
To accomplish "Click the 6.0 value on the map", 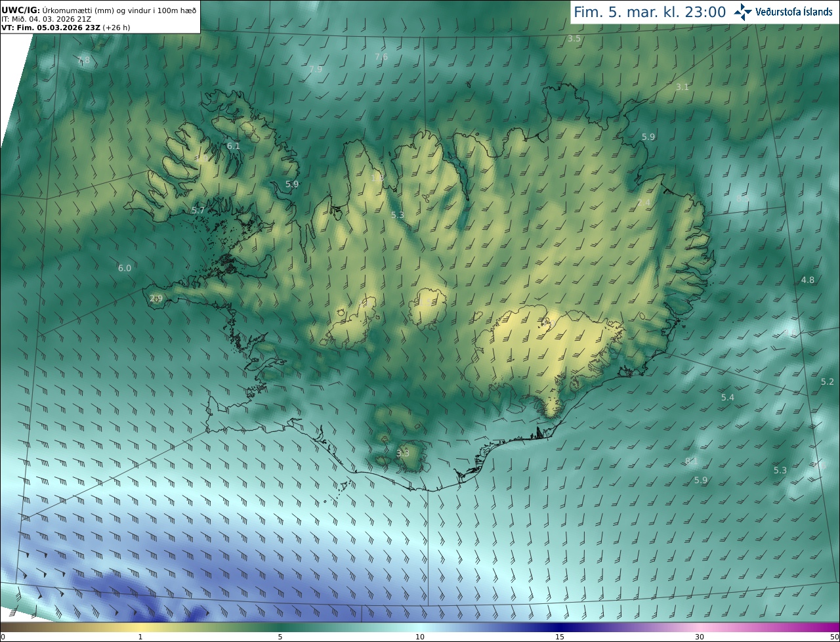I will [x=125, y=268].
